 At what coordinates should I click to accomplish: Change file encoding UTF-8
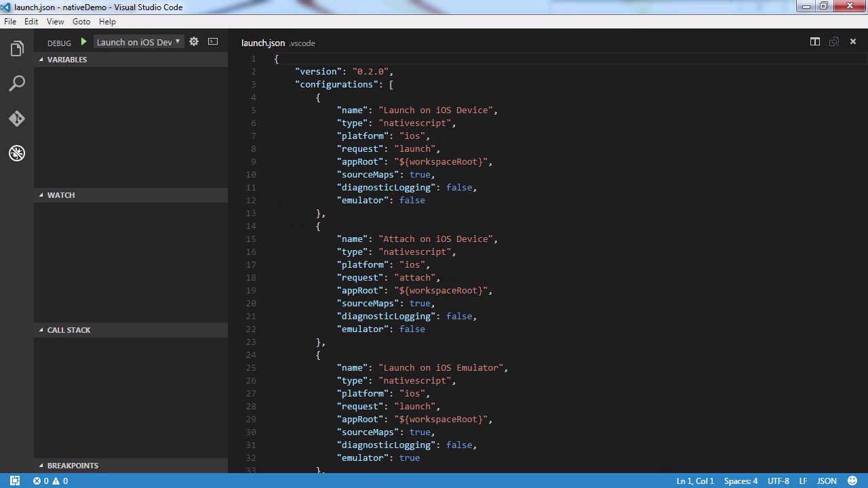coord(778,481)
